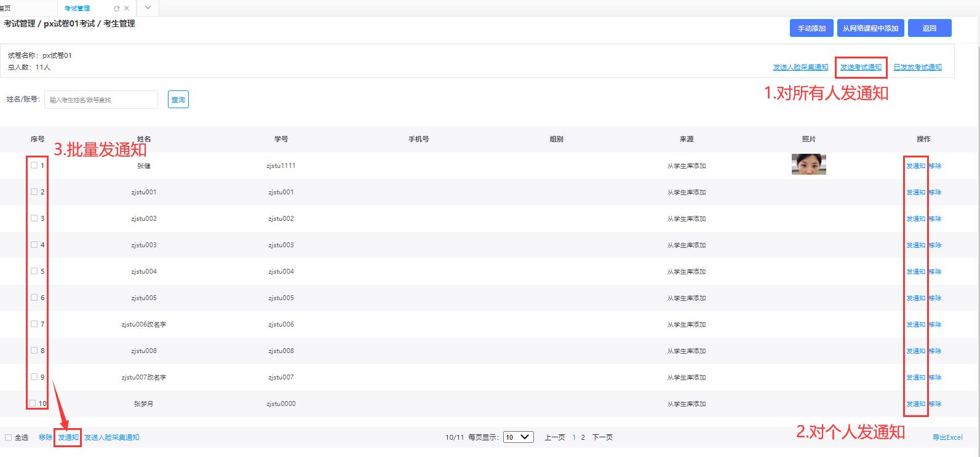Image resolution: width=980 pixels, height=457 pixels.
Task: Click 移除 in the zjstu006 row
Action: tap(935, 324)
